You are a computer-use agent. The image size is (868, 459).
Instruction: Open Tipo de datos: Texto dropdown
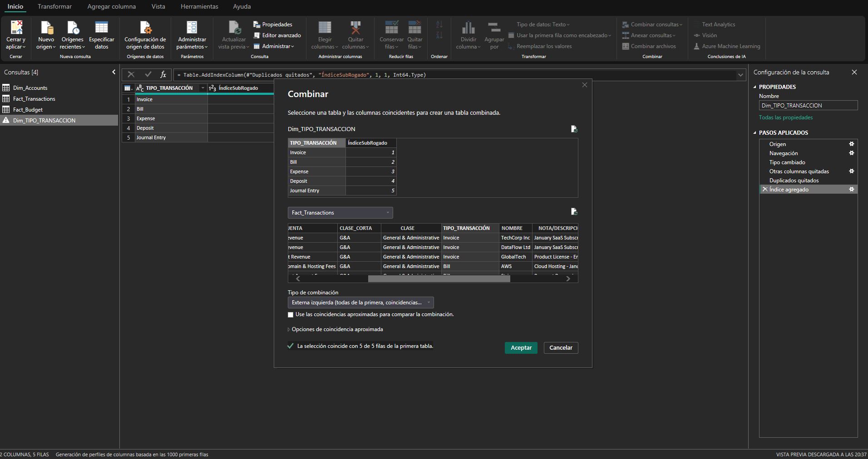click(543, 24)
